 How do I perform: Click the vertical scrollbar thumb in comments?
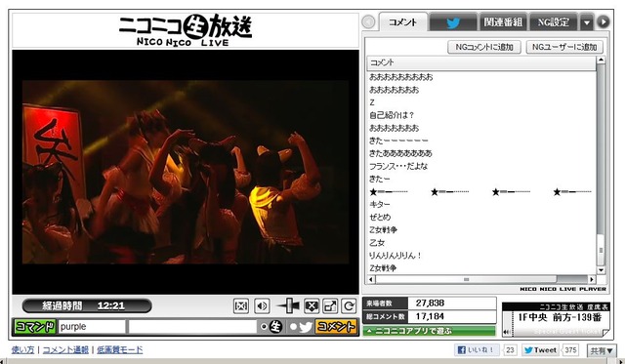pyautogui.click(x=602, y=250)
